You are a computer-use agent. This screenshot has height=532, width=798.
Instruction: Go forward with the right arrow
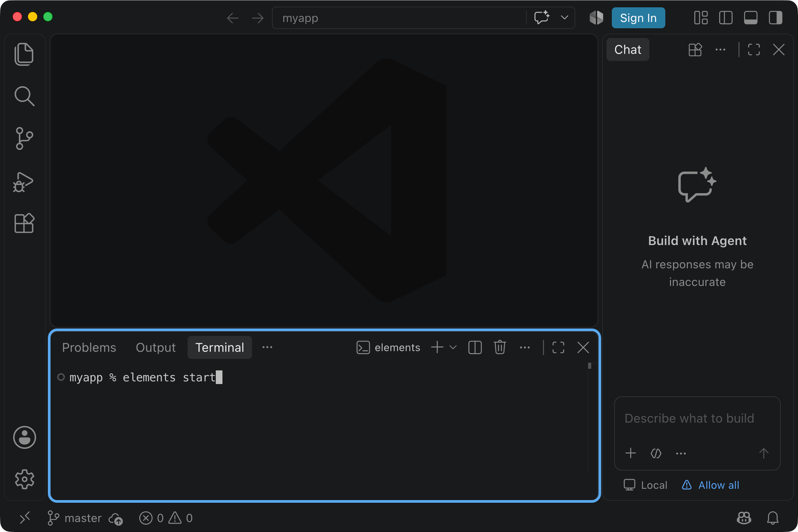258,18
